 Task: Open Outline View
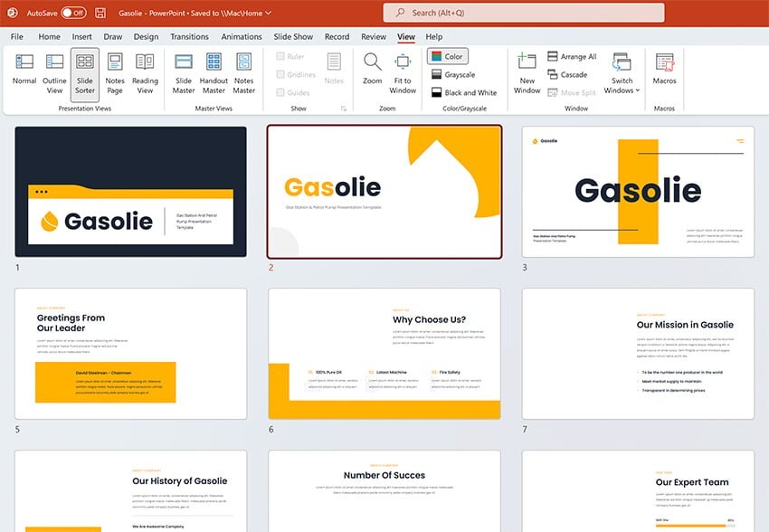coord(54,72)
